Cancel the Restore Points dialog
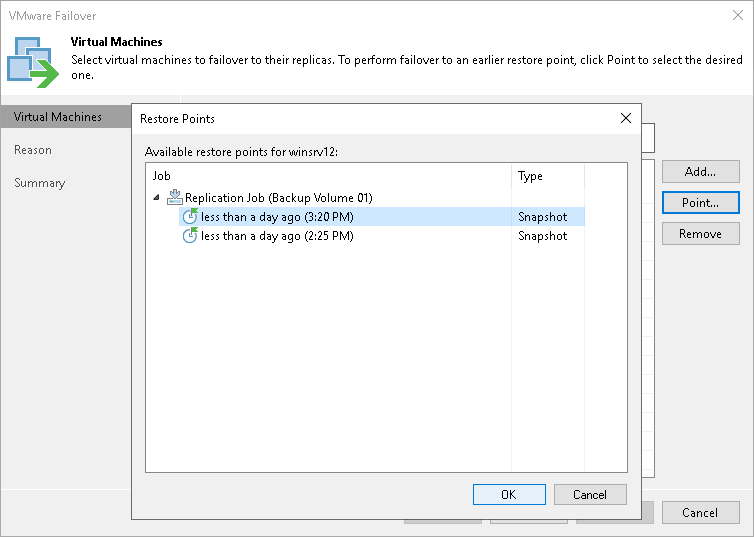754x537 pixels. 590,495
